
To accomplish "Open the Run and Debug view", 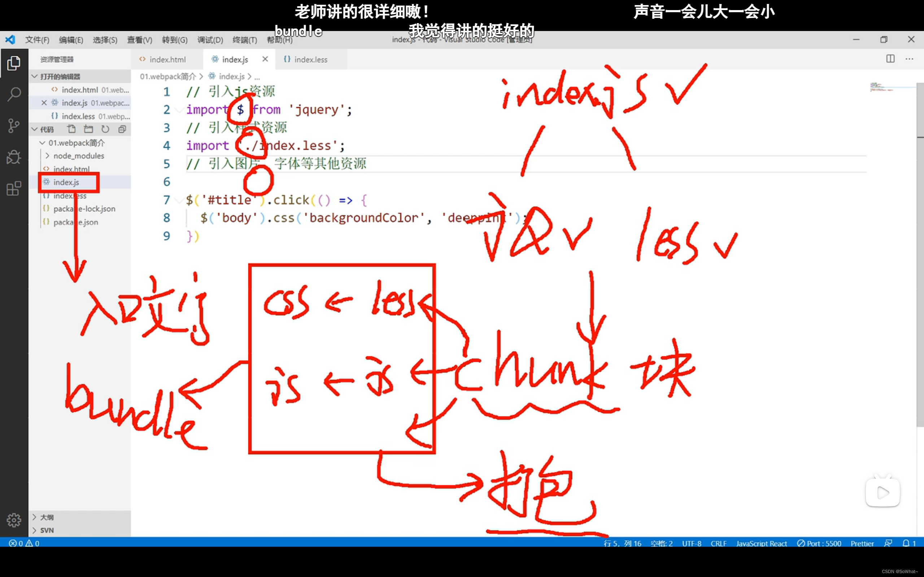I will coord(14,157).
